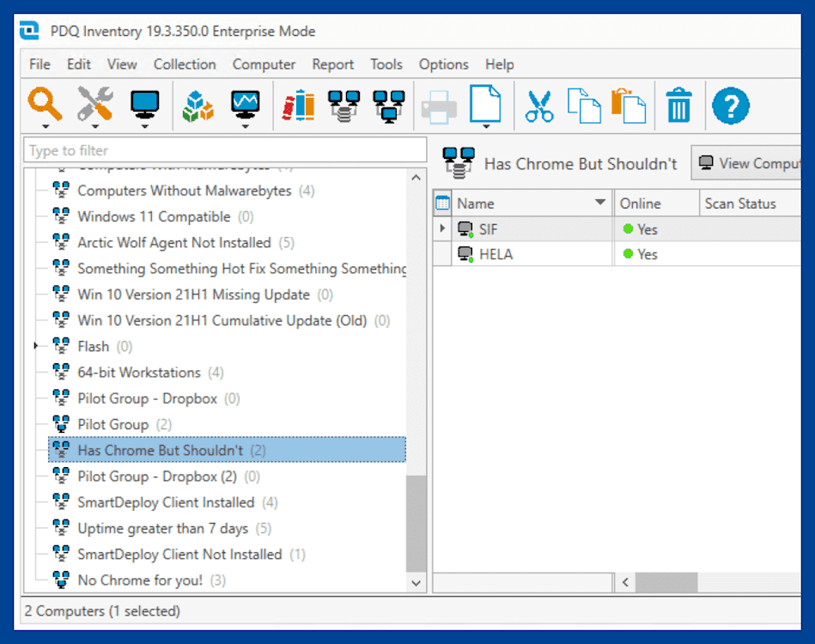Viewport: 815px width, 644px height.
Task: Select the HELA computer row
Action: coord(617,254)
